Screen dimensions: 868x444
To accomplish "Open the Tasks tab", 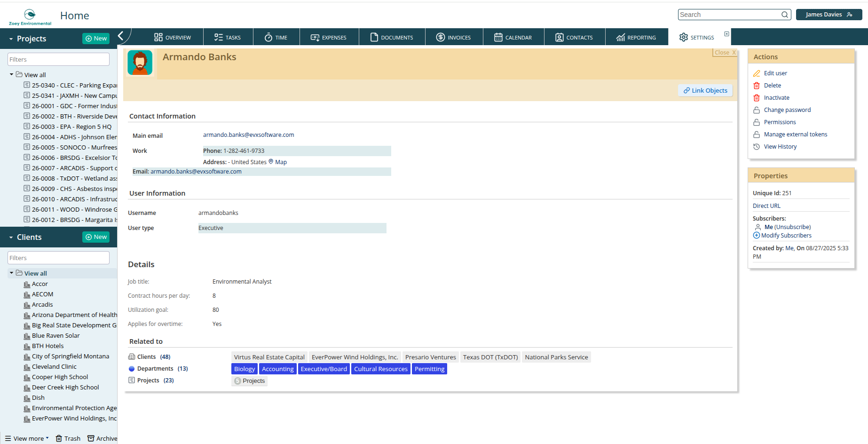I will coord(228,37).
